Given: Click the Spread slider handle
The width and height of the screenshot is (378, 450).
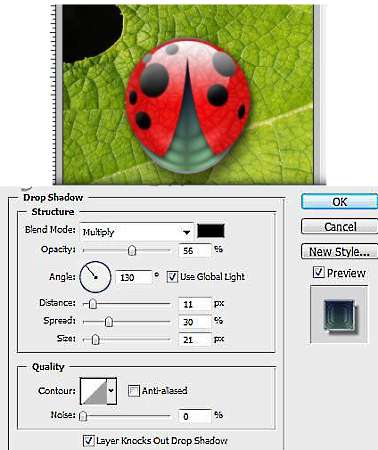Looking at the screenshot, I should [x=108, y=322].
